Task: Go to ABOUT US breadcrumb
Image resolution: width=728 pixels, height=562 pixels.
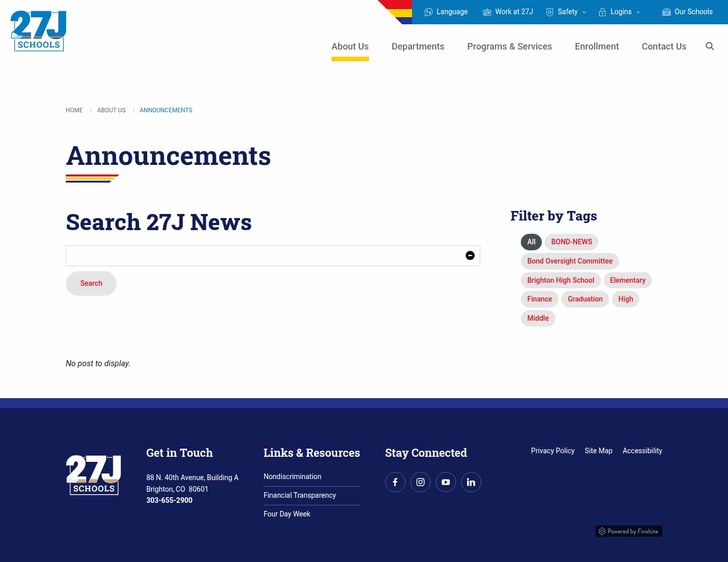Action: (x=111, y=110)
